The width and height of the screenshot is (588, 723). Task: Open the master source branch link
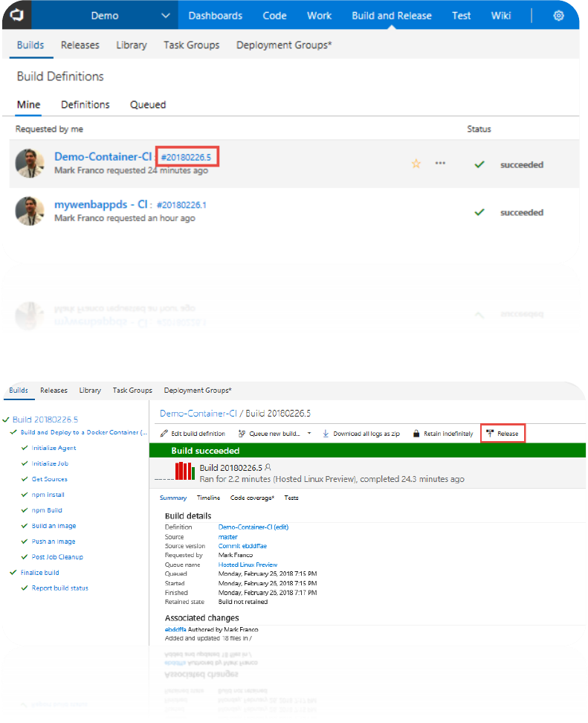227,537
